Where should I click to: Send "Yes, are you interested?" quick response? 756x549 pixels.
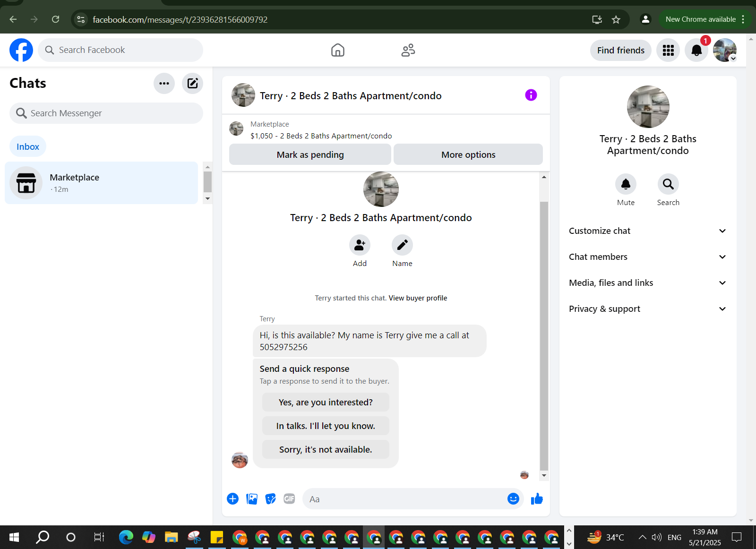[x=326, y=402]
